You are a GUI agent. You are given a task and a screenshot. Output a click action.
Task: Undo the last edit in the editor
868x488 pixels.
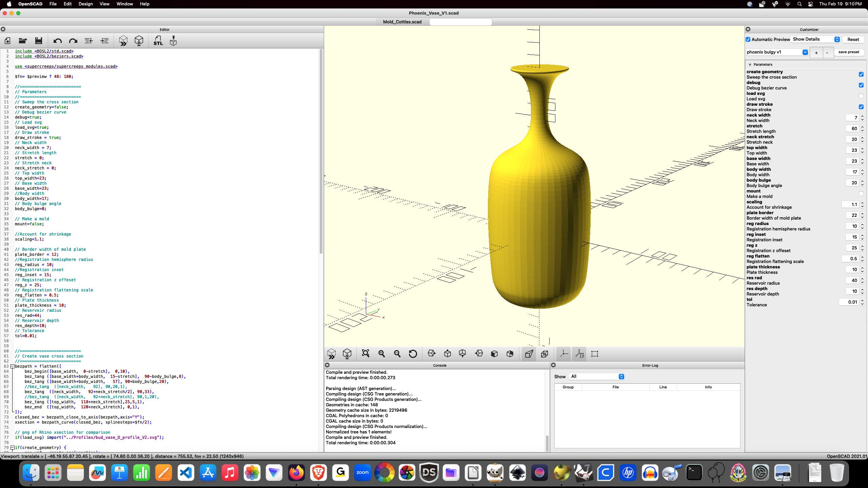point(58,41)
